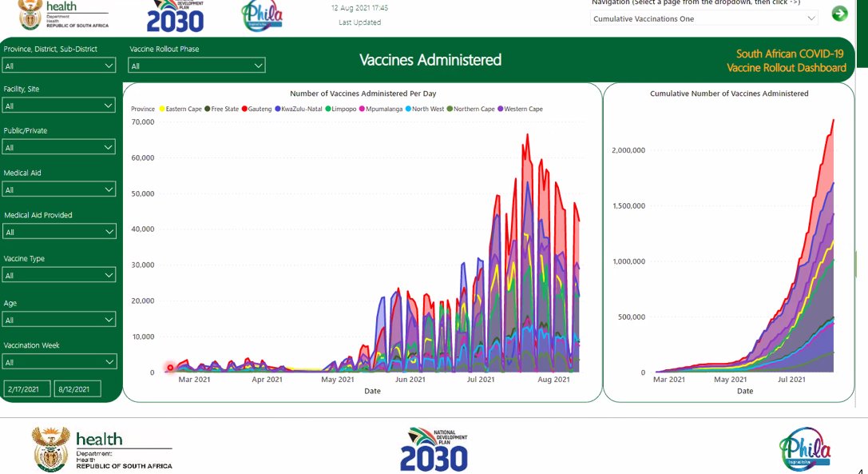The height and width of the screenshot is (474, 868).
Task: Click the footer 2030 Development Plan logo
Action: tap(434, 449)
